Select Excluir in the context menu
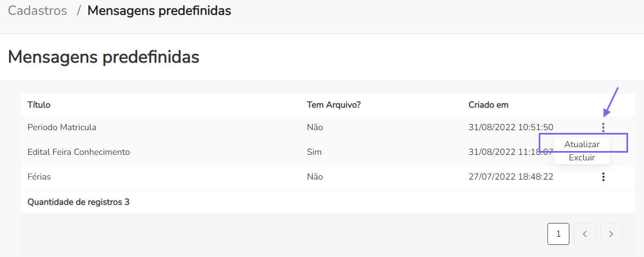 (581, 158)
